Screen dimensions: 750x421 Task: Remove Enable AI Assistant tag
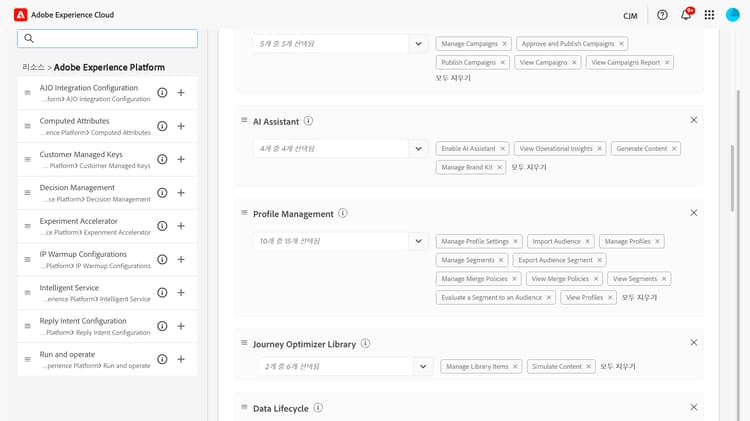[x=503, y=149]
